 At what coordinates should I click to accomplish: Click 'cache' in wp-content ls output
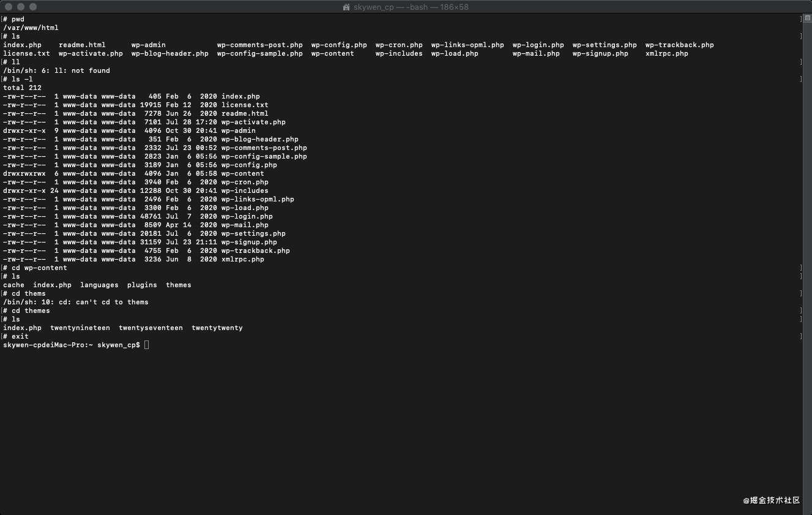coord(13,285)
